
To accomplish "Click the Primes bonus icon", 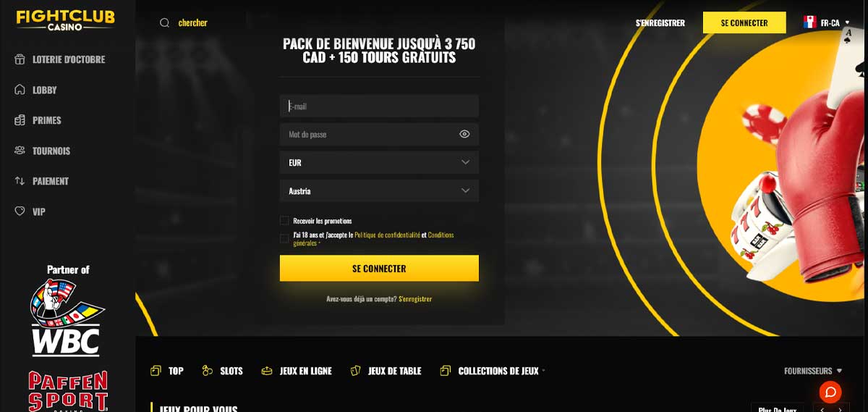I will (20, 120).
